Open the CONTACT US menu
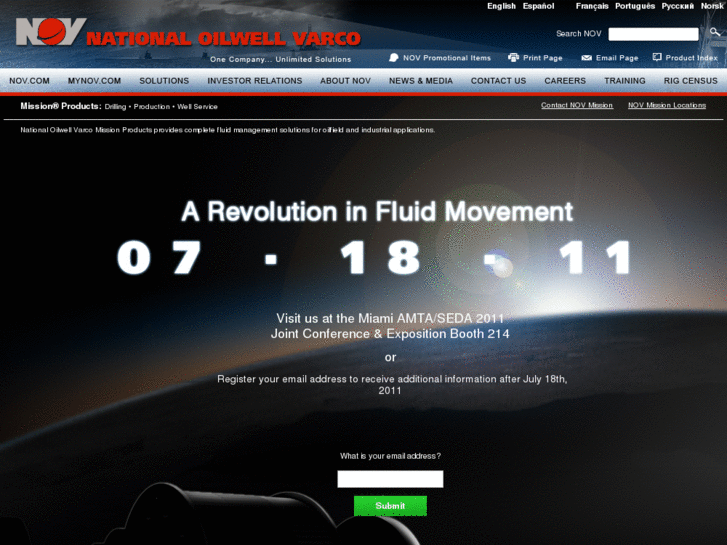This screenshot has width=727, height=545. pos(498,81)
